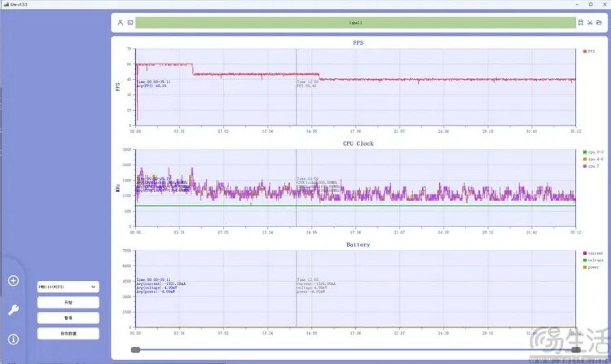Click the 开始 start button
Viewport: 611px width, 364px height.
tap(68, 302)
